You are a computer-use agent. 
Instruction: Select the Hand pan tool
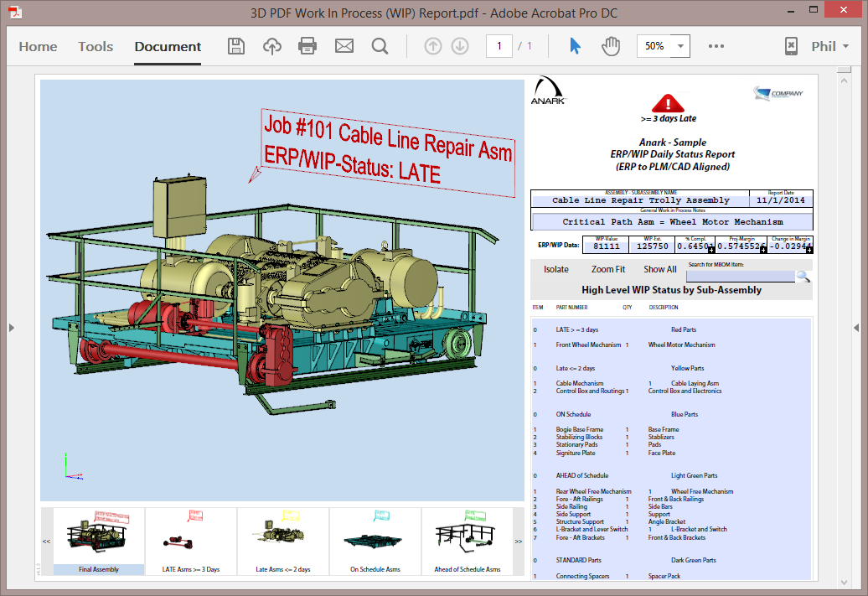click(x=611, y=46)
